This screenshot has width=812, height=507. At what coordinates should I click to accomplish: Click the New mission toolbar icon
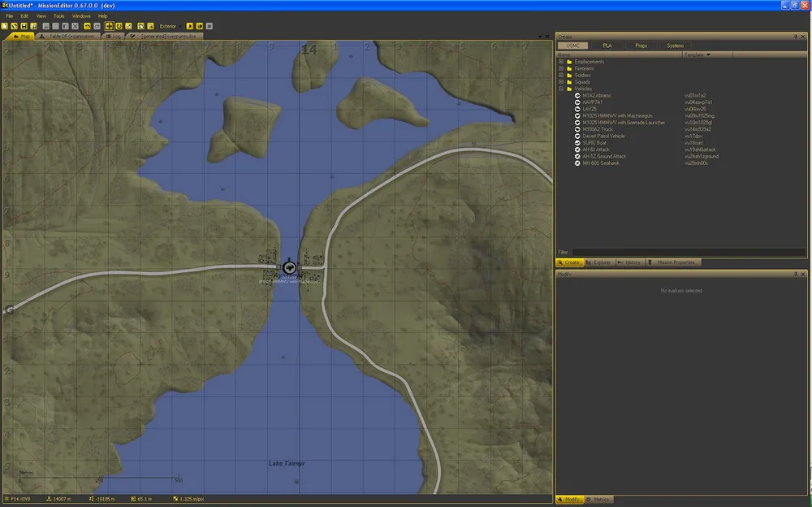click(5, 26)
